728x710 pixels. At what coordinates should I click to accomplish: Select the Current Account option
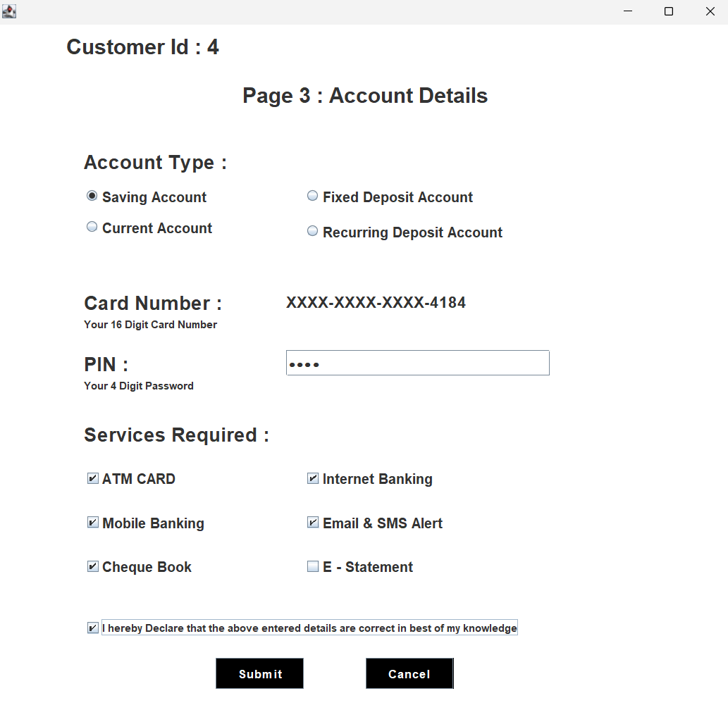pyautogui.click(x=92, y=227)
